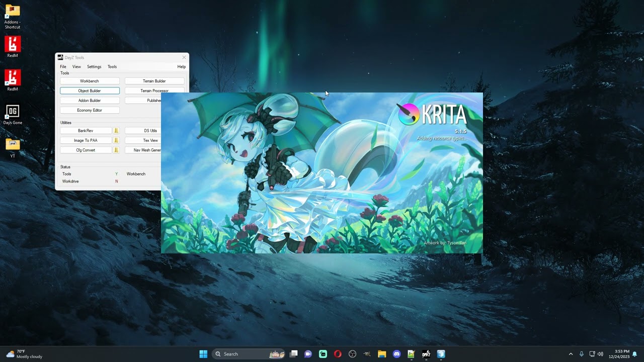The width and height of the screenshot is (644, 362).
Task: Switch to the green notepad taskbar app
Action: [411, 354]
